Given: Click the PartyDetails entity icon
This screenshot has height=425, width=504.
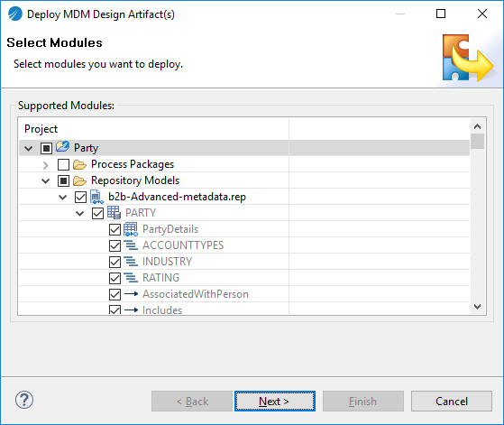Looking at the screenshot, I should click(131, 229).
